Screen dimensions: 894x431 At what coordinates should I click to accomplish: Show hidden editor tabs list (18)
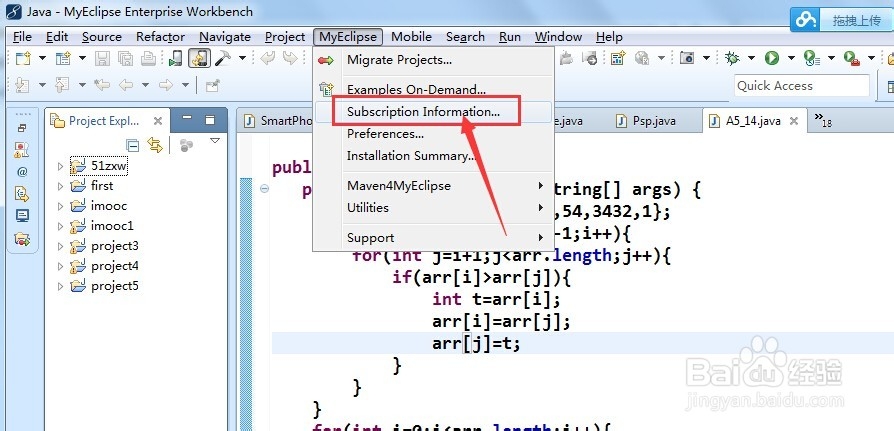pos(823,120)
